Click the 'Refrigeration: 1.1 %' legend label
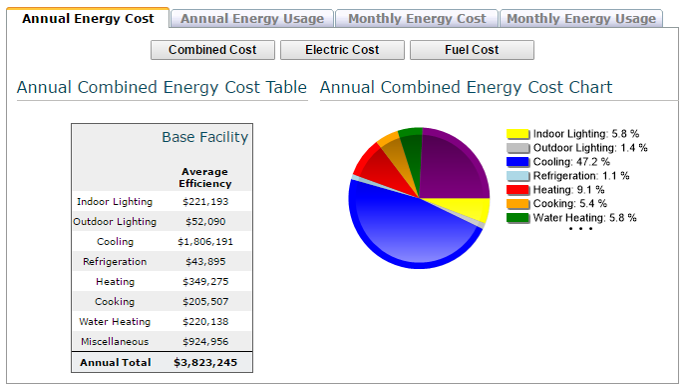Image resolution: width=688 pixels, height=390 pixels. 581,176
